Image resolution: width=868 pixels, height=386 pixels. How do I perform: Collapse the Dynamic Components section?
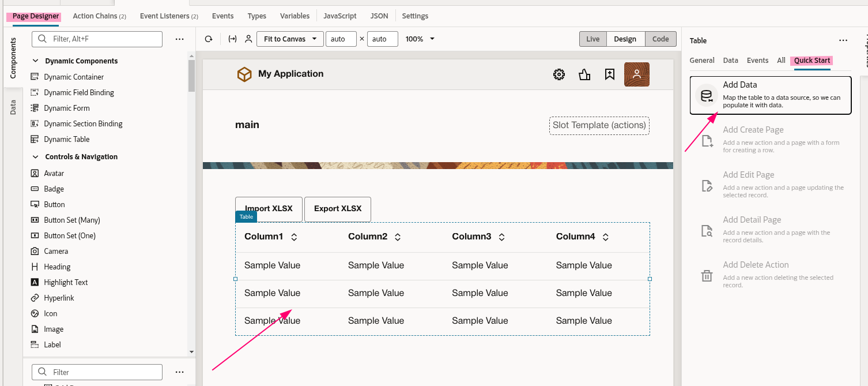35,61
